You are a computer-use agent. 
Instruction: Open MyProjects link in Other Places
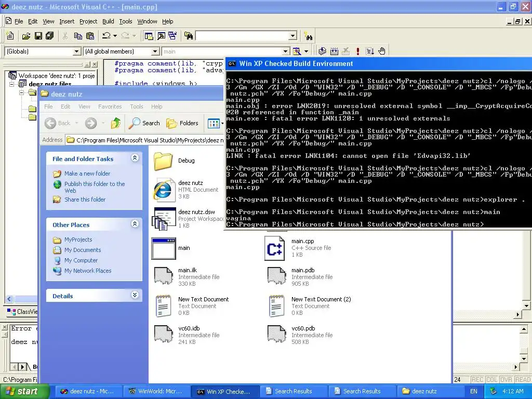[x=78, y=240]
